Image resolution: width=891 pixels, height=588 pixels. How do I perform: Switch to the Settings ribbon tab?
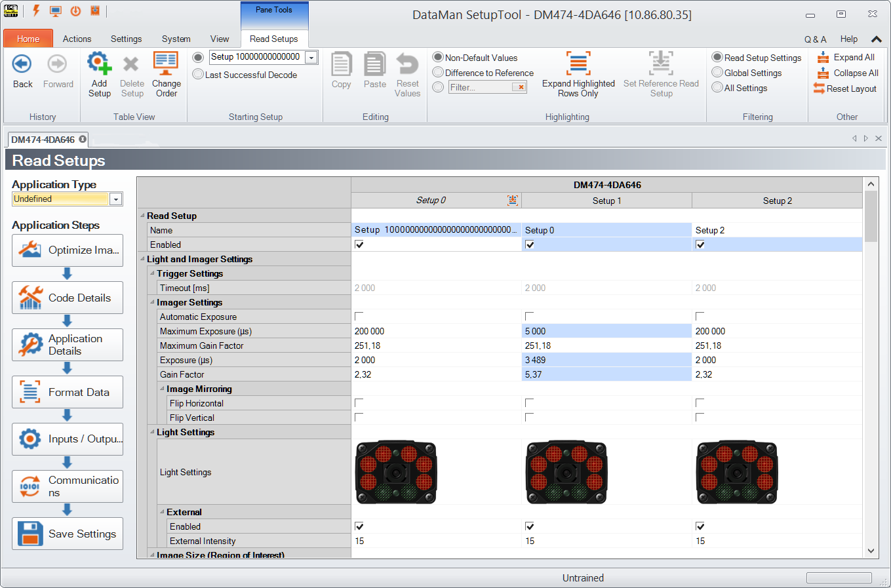pyautogui.click(x=126, y=39)
